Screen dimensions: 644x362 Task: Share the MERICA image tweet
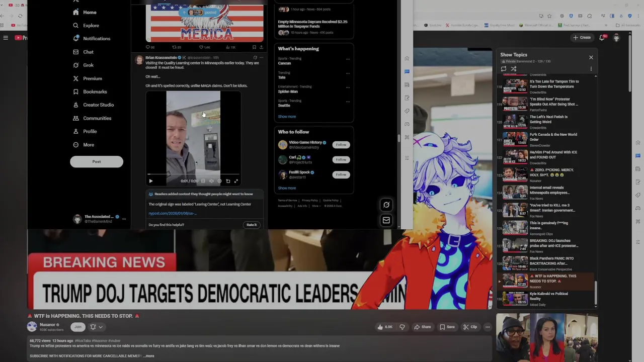[x=261, y=47]
